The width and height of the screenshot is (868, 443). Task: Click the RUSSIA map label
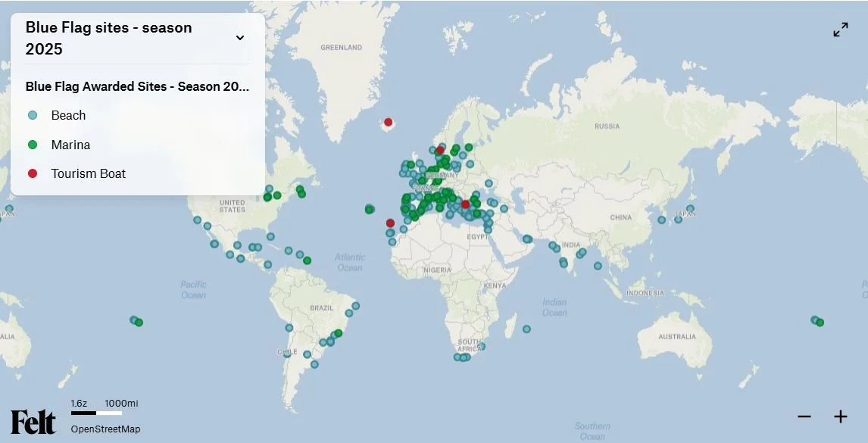[607, 126]
